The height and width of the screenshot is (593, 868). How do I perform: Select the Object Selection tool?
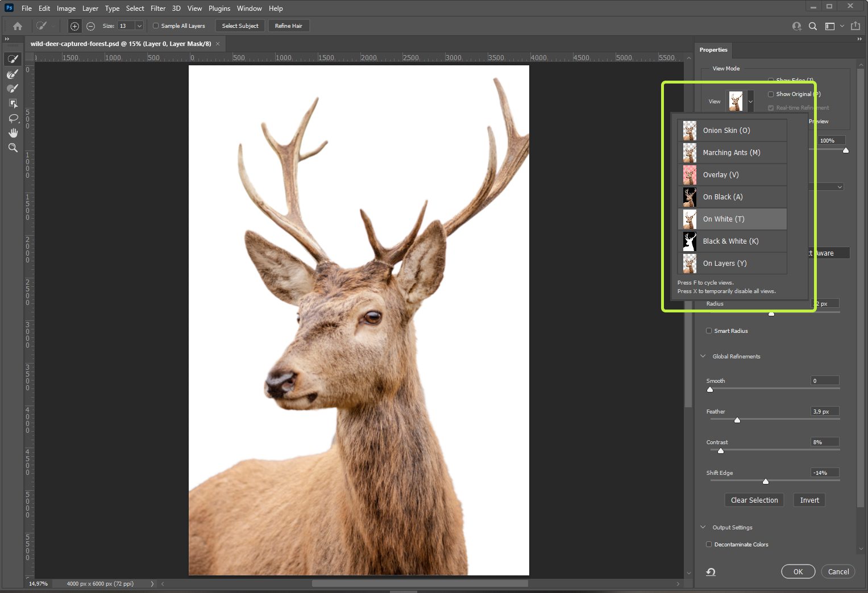point(13,103)
